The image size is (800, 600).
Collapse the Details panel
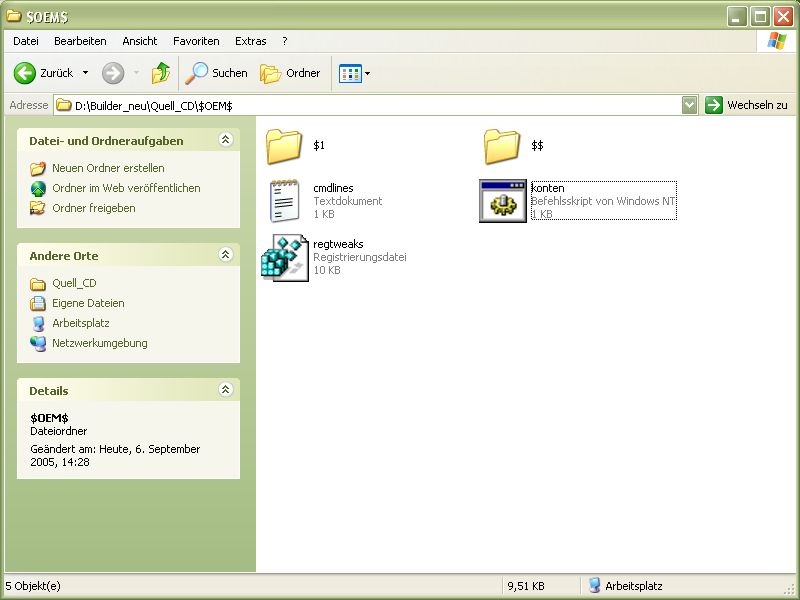coord(226,390)
